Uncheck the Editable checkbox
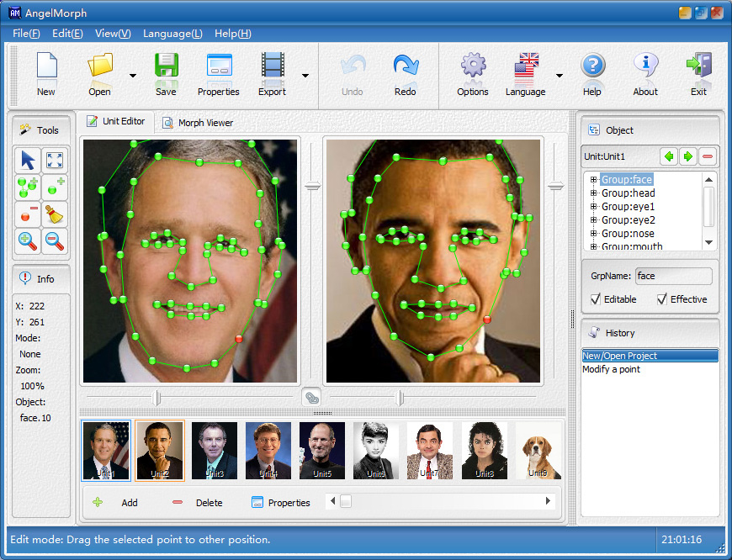732x560 pixels. [596, 299]
